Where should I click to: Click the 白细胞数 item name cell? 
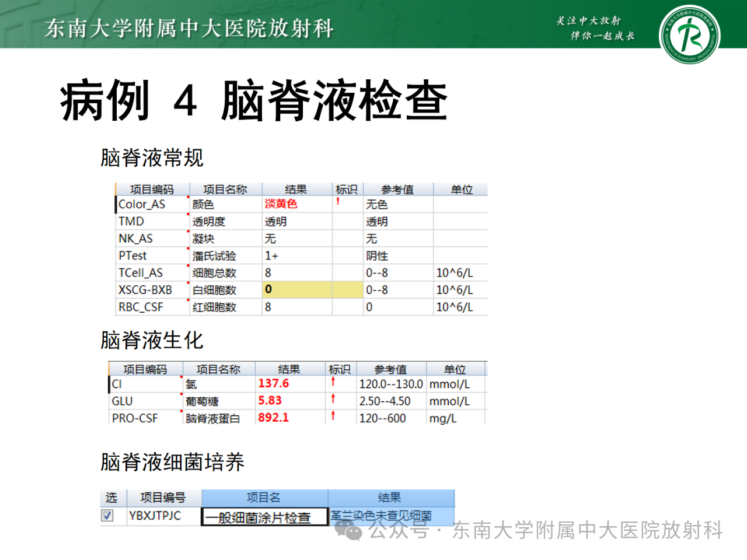(x=226, y=290)
